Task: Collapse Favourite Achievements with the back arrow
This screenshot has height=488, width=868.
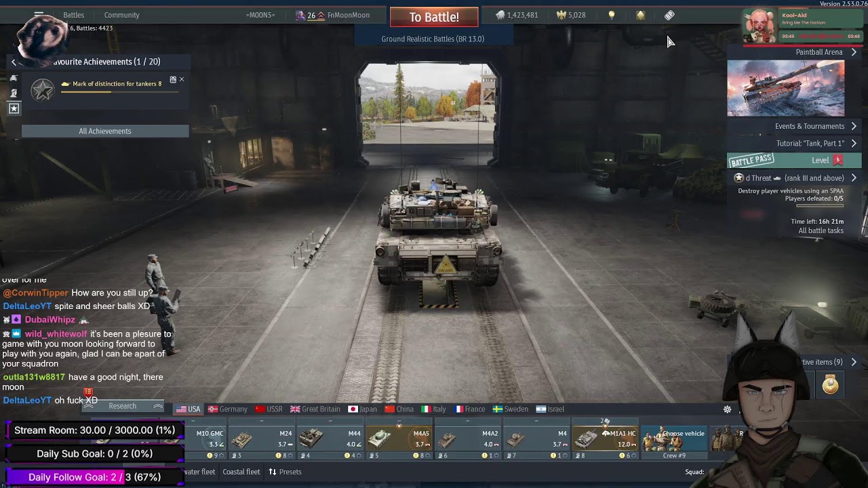Action: click(13, 62)
